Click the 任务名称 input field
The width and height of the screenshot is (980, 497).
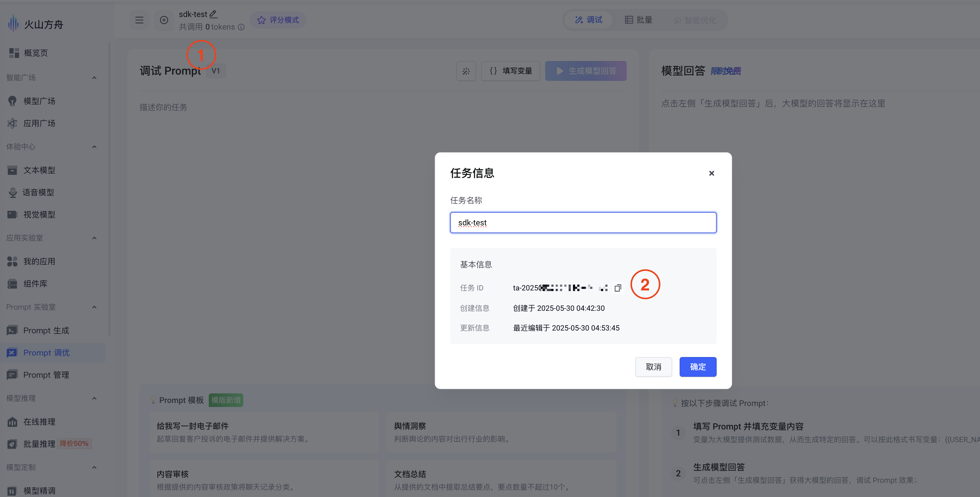point(583,223)
